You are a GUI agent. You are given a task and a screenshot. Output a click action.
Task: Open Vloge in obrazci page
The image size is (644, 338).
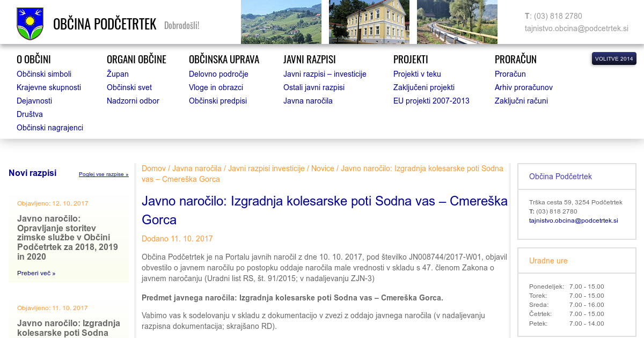pyautogui.click(x=216, y=87)
